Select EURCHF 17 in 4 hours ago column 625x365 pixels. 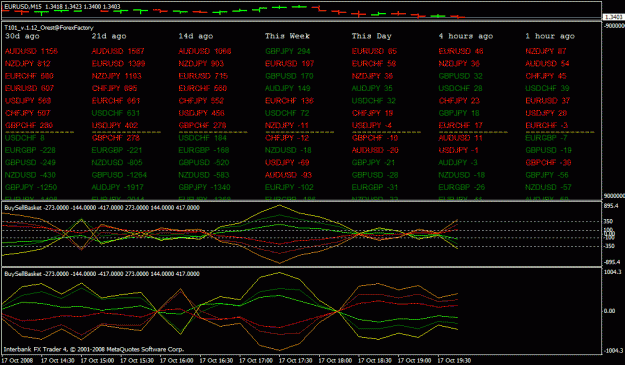click(461, 126)
